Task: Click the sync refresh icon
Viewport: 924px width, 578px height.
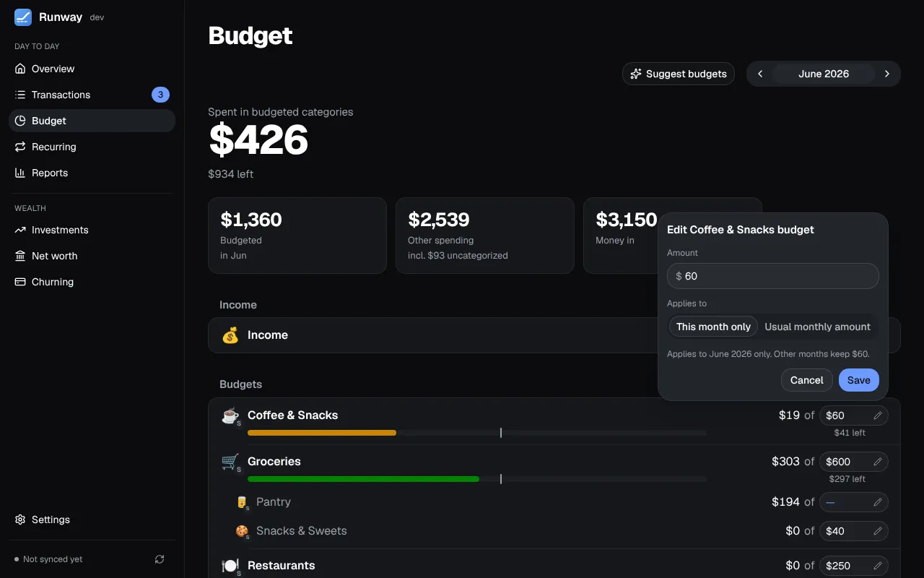Action: 160,559
